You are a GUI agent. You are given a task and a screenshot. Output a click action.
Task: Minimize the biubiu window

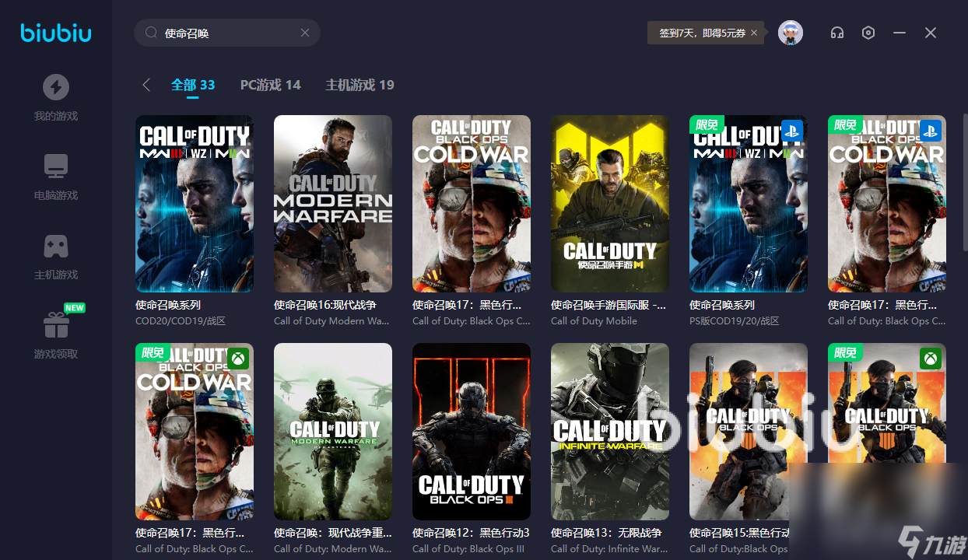click(900, 33)
